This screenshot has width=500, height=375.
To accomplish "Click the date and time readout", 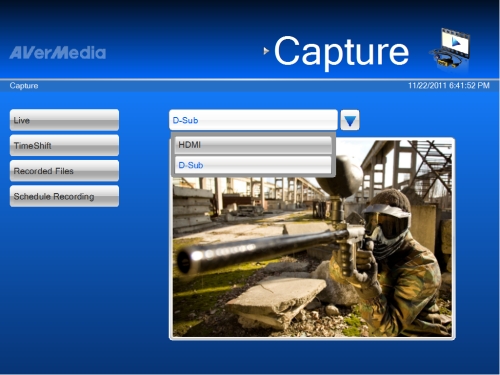I will point(449,86).
